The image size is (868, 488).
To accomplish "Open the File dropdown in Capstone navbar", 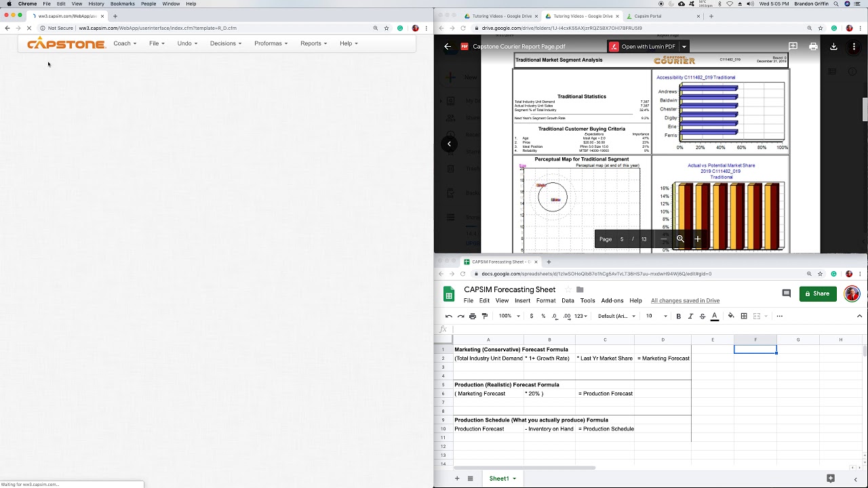I will pos(157,43).
